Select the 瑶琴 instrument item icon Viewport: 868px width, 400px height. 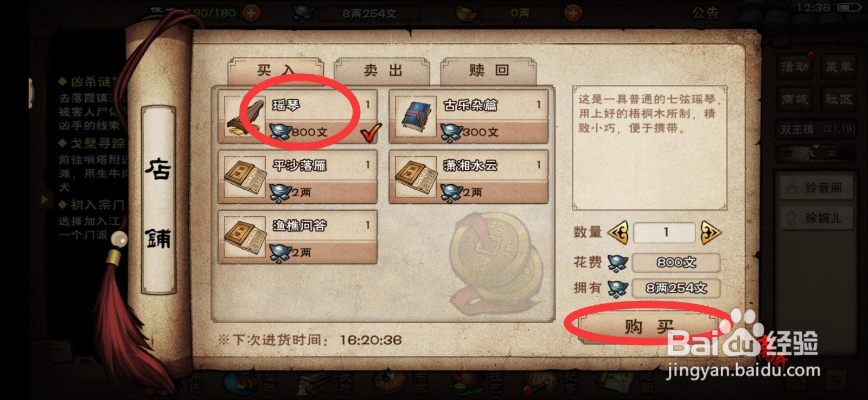[244, 118]
